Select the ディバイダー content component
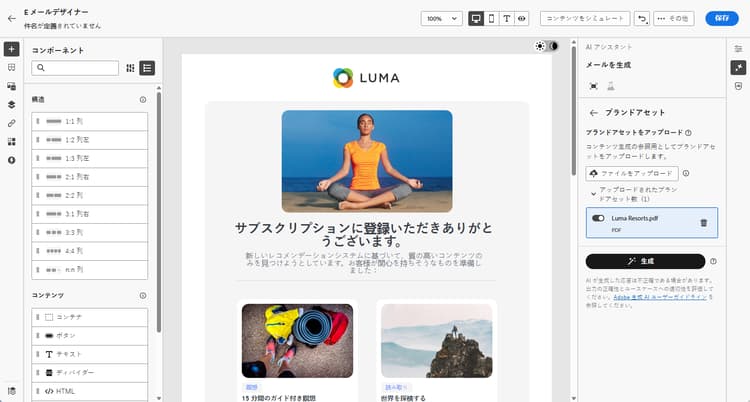The height and width of the screenshot is (402, 750). (89, 373)
